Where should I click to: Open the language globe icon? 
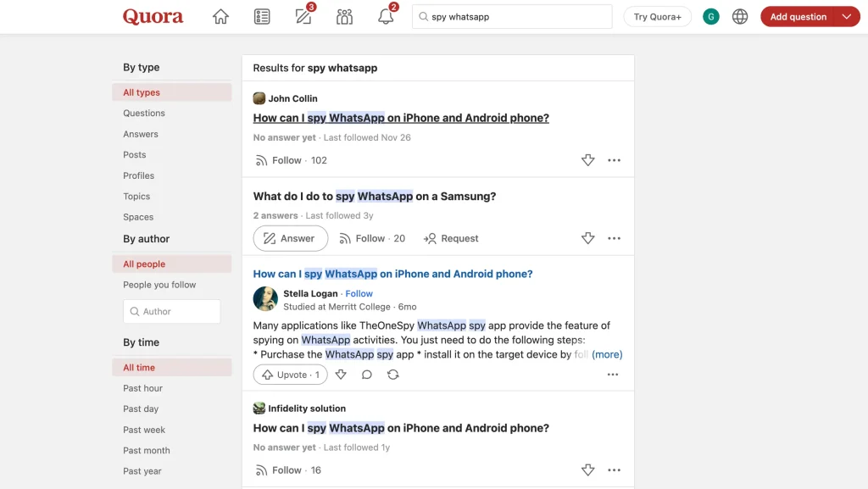point(739,17)
